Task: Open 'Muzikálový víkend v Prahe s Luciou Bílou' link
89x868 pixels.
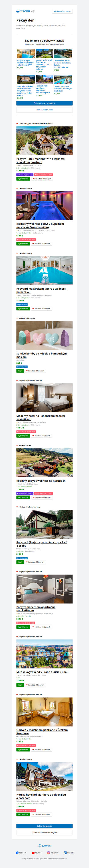Action: pyautogui.click(x=42, y=672)
